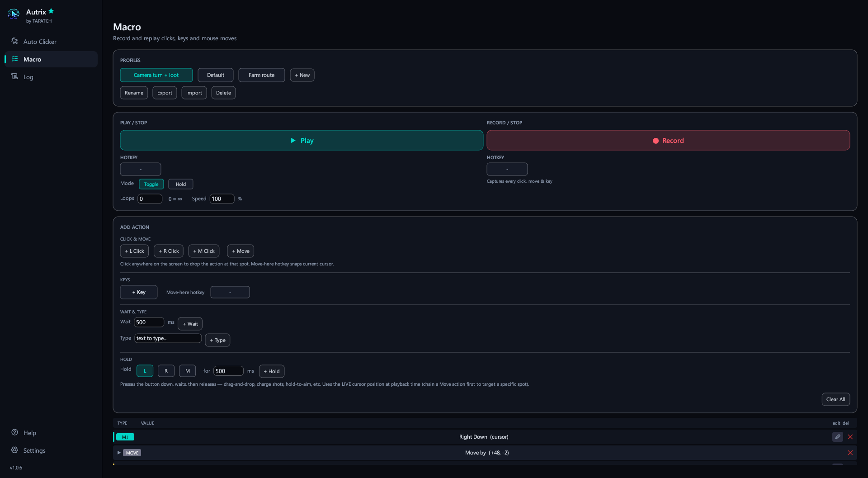Switch to Camera turn + loot profile
Viewport: 868px width, 478px height.
(x=156, y=75)
